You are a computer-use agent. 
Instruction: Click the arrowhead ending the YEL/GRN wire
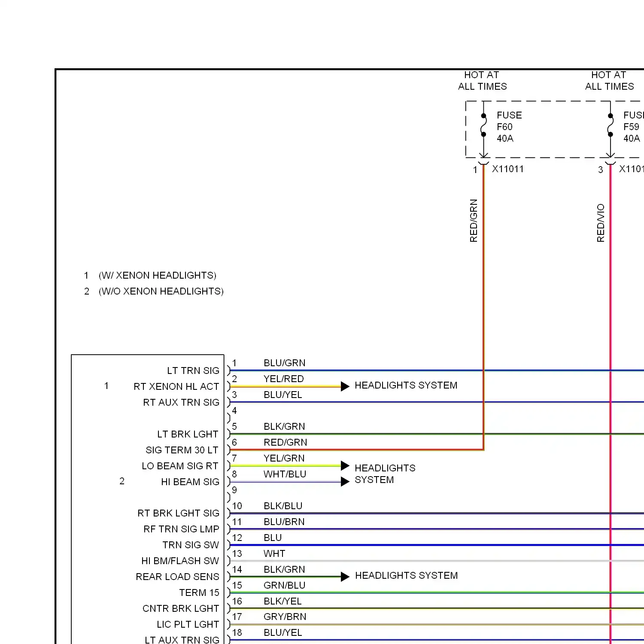(x=345, y=465)
